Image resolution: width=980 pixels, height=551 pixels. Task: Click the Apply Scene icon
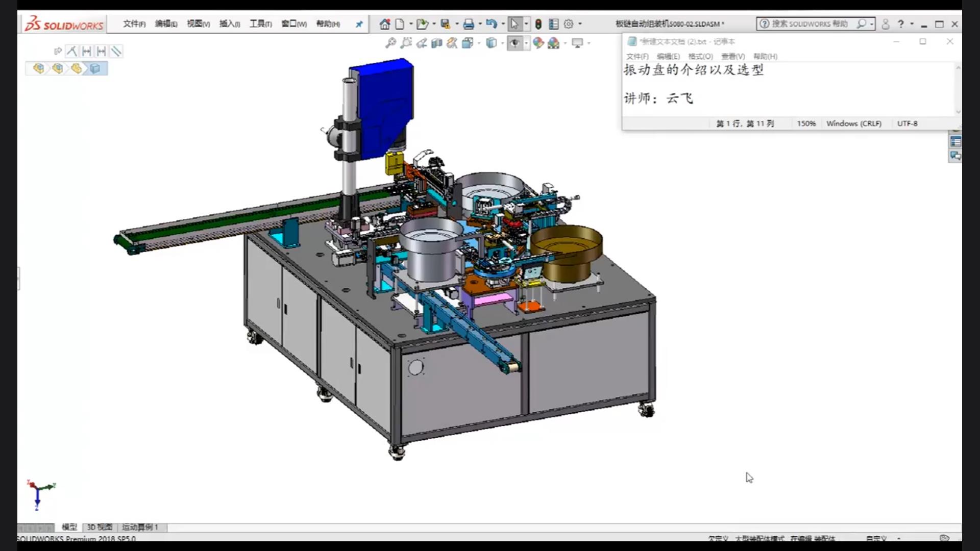click(x=553, y=43)
